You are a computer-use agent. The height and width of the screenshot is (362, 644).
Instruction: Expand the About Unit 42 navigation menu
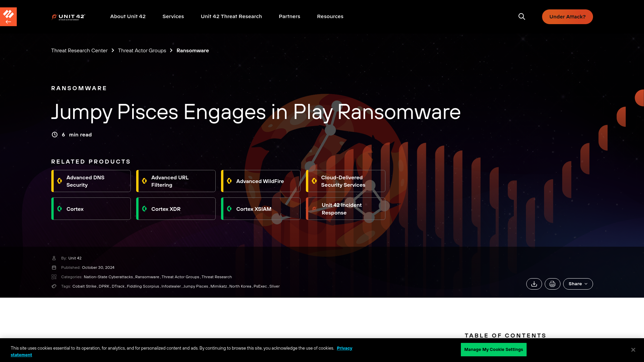pos(128,16)
